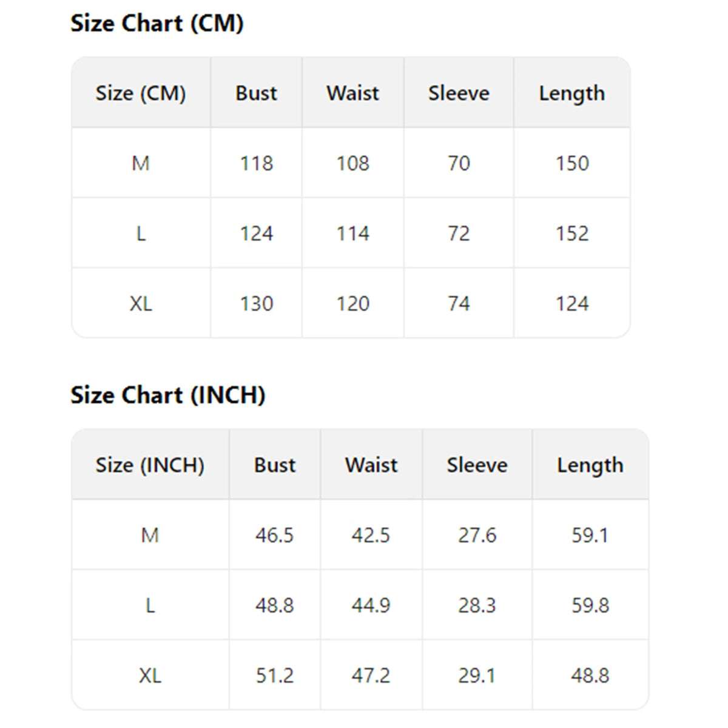Click sleeve value 29.1 for size XL

(x=477, y=675)
